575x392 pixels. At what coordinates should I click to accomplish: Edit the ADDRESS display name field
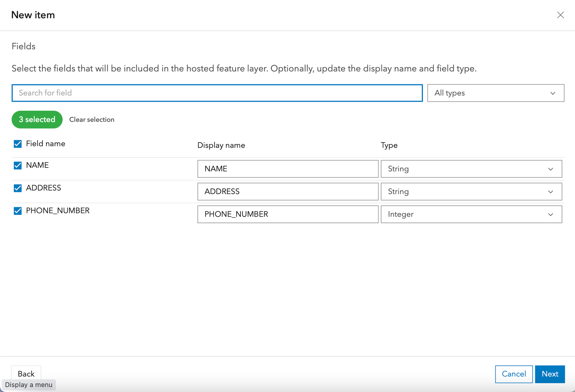(x=287, y=191)
